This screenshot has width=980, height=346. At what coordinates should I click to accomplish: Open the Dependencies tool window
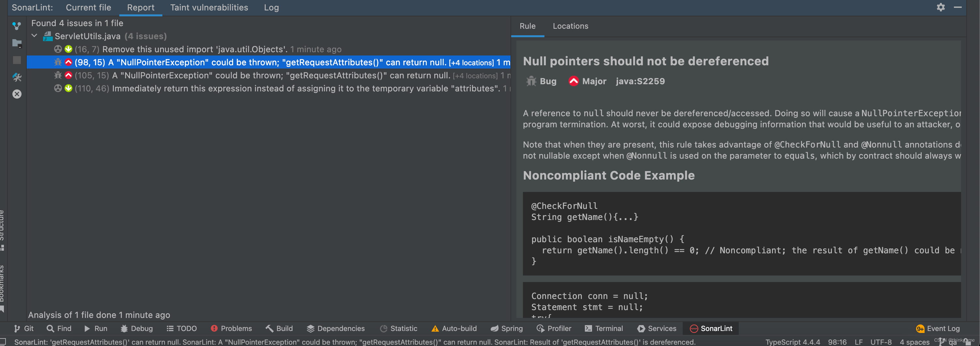click(335, 328)
